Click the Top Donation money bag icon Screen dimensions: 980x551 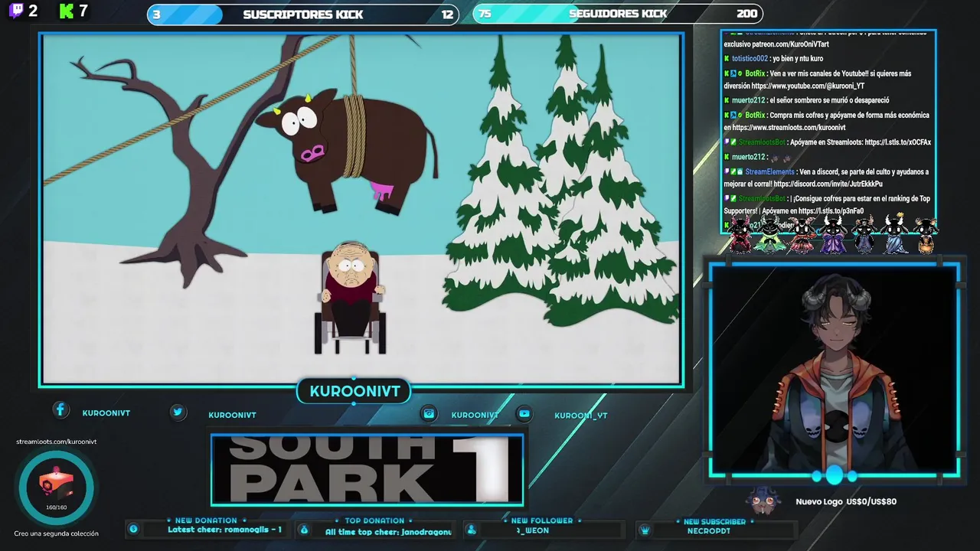pos(303,530)
